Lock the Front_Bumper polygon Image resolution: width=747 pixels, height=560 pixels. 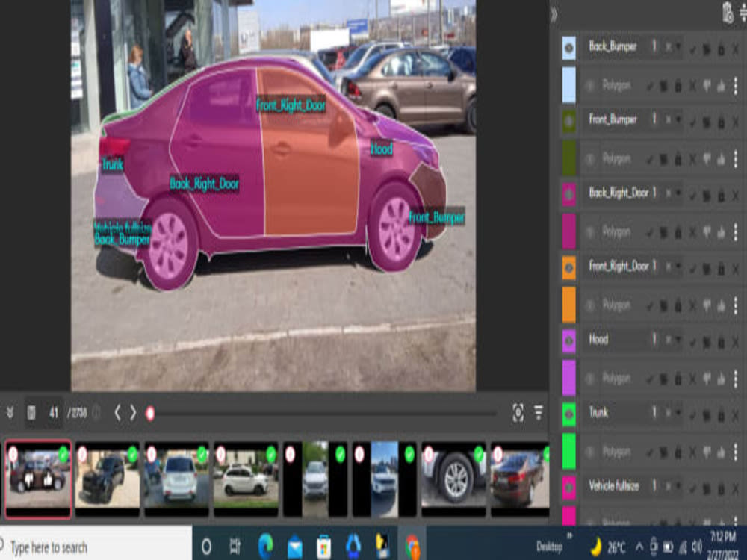pyautogui.click(x=678, y=159)
